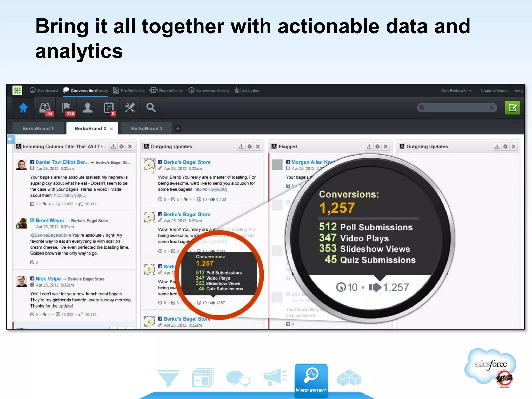
Task: Click the cubes icon in bottom navigation
Action: [349, 378]
